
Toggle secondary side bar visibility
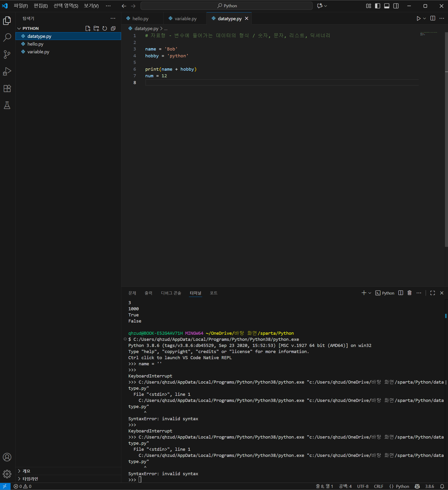click(x=396, y=6)
